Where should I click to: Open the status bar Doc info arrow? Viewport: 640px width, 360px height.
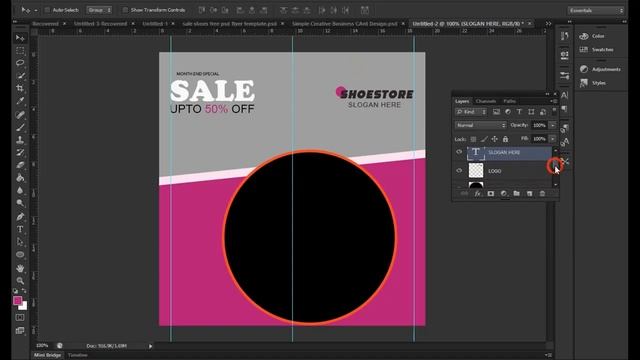point(150,346)
